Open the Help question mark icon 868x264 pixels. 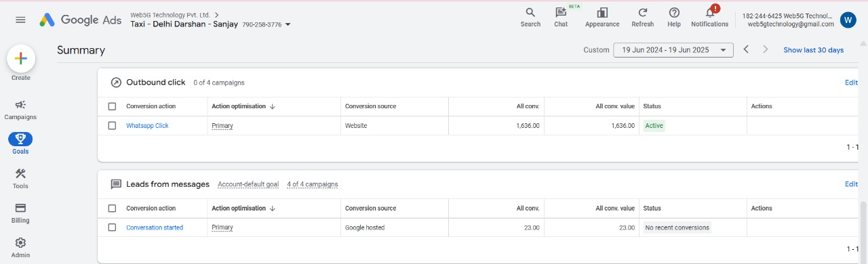click(674, 13)
